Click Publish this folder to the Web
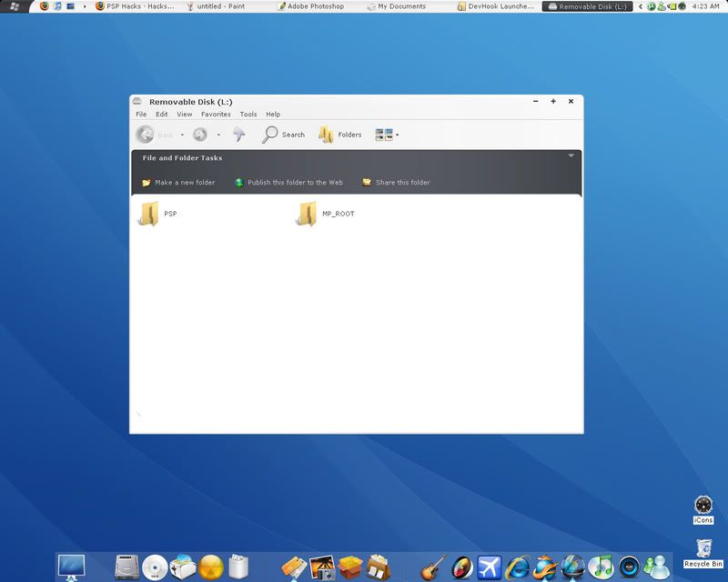This screenshot has height=582, width=728. [288, 183]
